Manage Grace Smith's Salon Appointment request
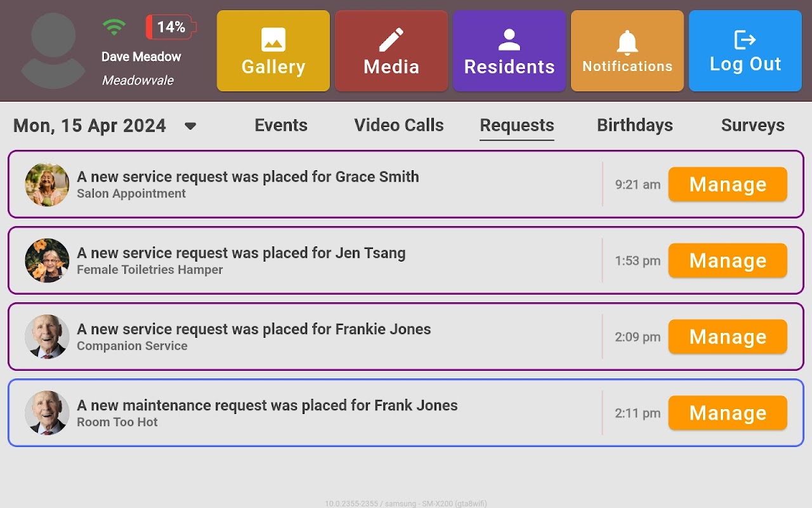The image size is (812, 508). (728, 184)
